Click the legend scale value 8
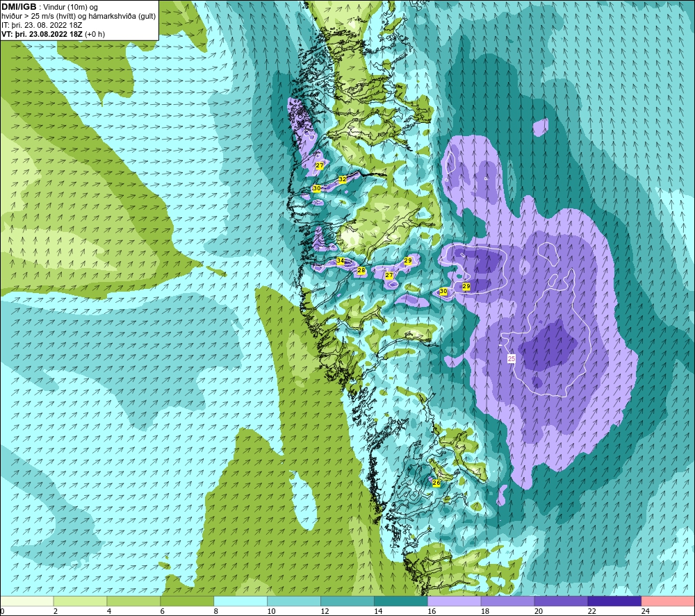This screenshot has width=695, height=616. click(x=216, y=611)
